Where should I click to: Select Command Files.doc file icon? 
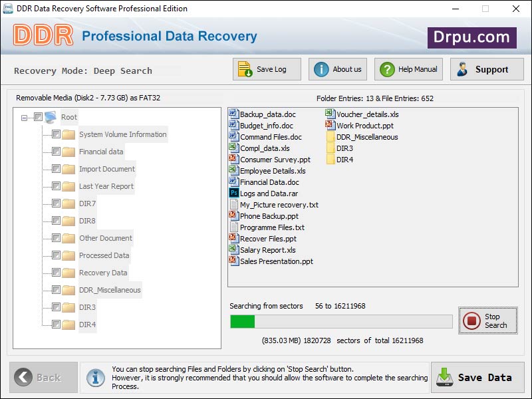[x=234, y=136]
